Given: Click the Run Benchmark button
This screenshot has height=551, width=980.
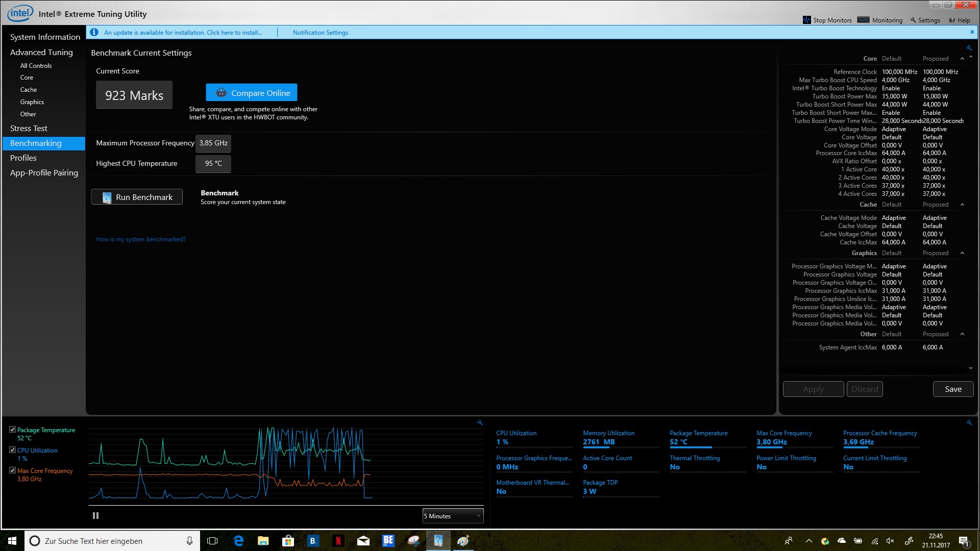Looking at the screenshot, I should (x=137, y=197).
